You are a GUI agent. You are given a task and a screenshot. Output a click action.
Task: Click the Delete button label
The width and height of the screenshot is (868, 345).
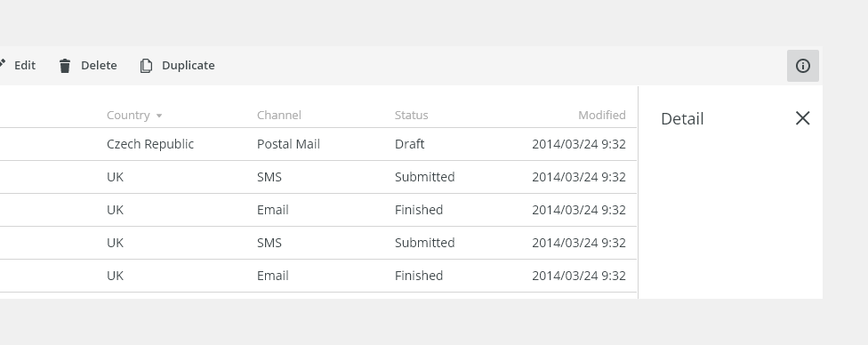click(99, 65)
